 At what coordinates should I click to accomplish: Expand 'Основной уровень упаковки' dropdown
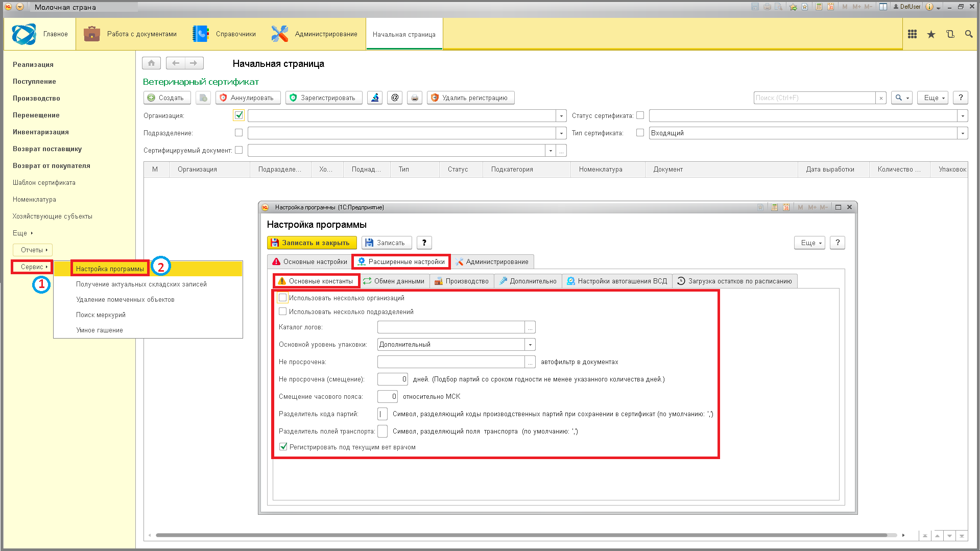coord(530,345)
